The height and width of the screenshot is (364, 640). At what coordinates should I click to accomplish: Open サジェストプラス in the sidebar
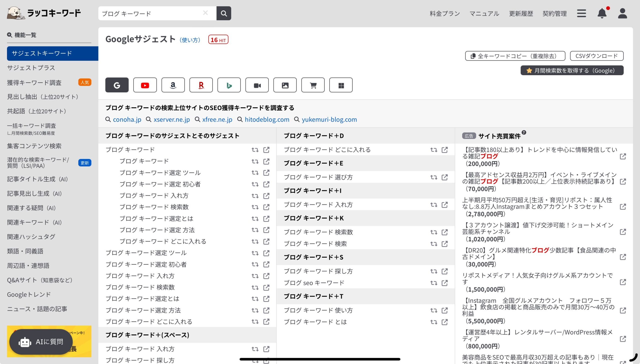[31, 68]
